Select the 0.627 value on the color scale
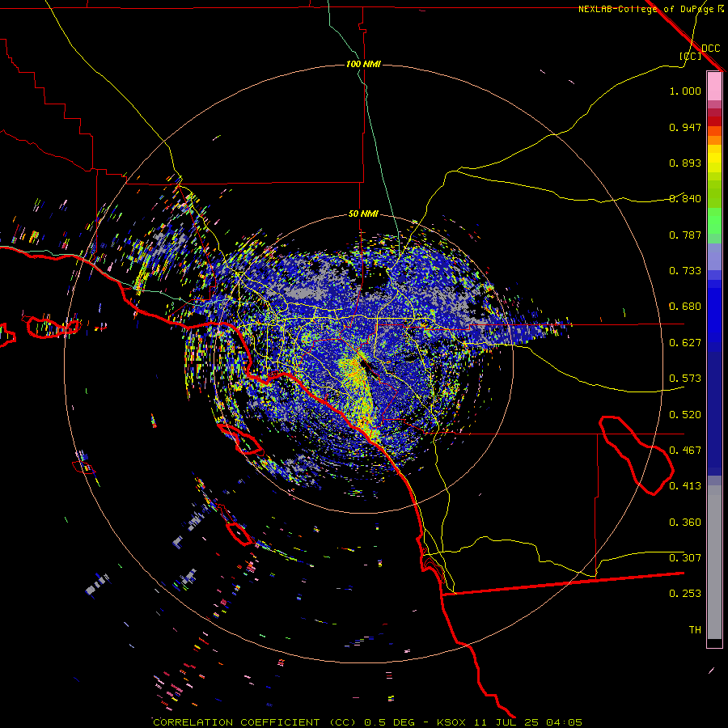This screenshot has width=728, height=728. coord(685,343)
